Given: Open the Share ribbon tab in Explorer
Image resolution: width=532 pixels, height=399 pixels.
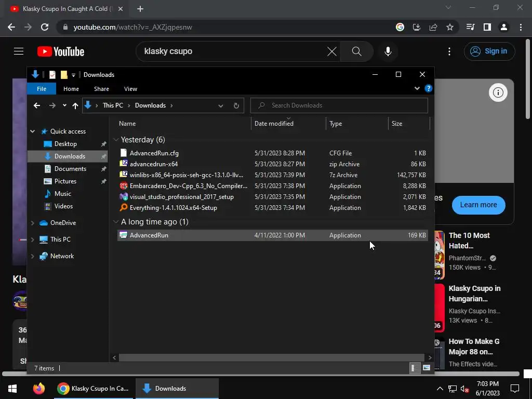Looking at the screenshot, I should coord(101,89).
